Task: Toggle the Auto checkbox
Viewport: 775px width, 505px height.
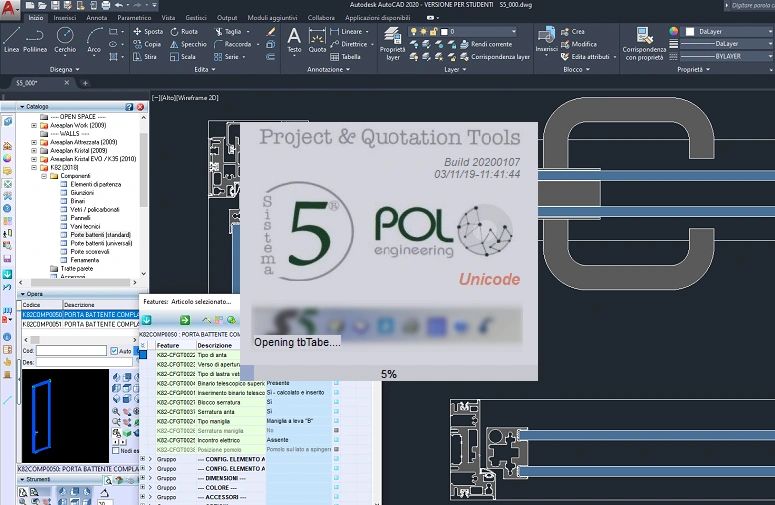Action: click(x=113, y=351)
